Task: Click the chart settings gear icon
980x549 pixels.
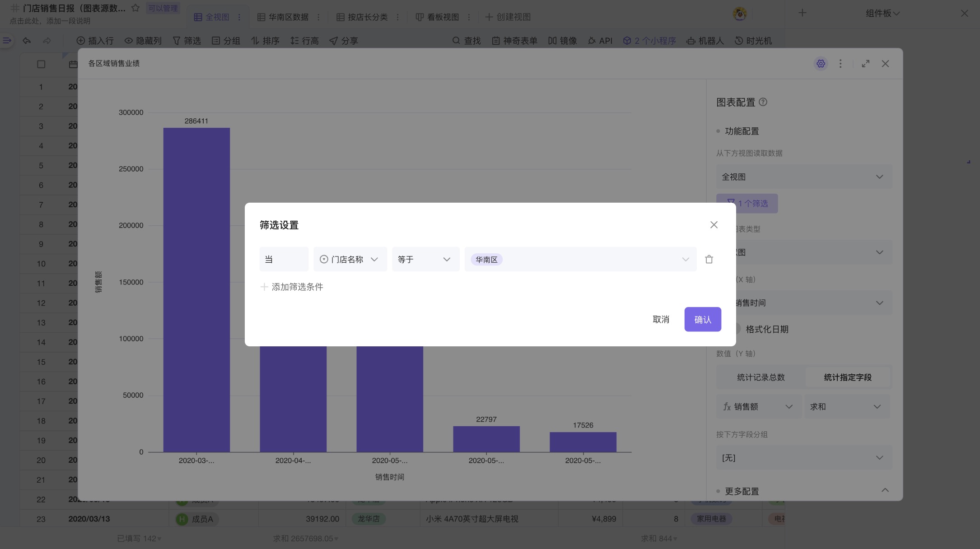Action: (821, 64)
